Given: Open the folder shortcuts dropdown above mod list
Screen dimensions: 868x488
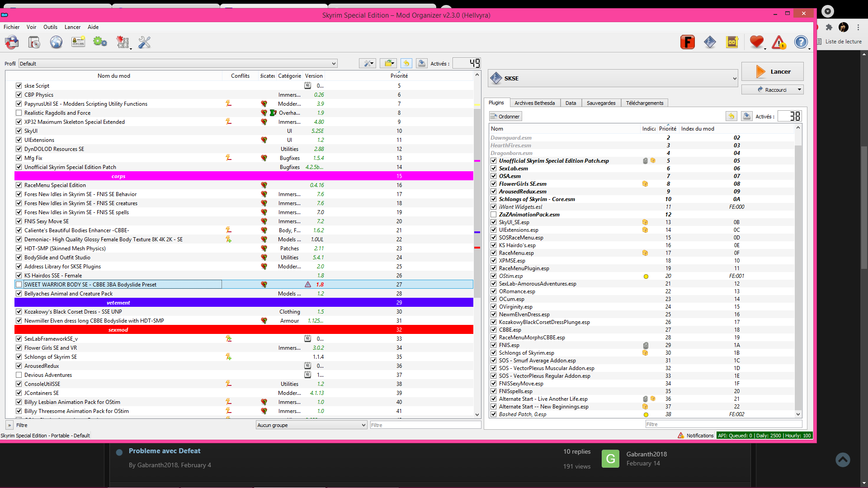Looking at the screenshot, I should pos(388,64).
